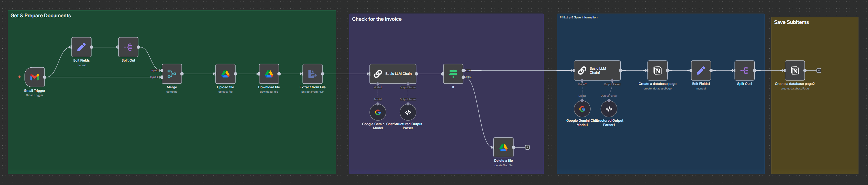Select the Upload file Drive node
This screenshot has width=868, height=185.
[x=226, y=74]
